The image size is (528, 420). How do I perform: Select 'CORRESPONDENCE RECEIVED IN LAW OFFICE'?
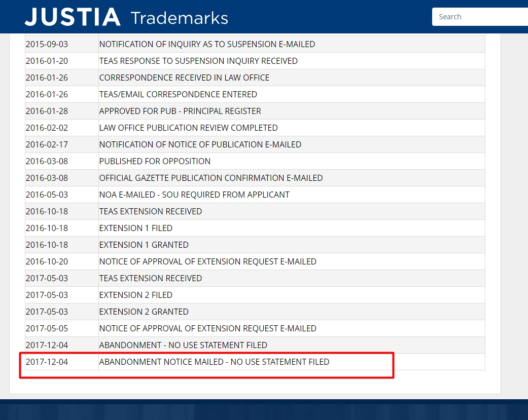[184, 78]
